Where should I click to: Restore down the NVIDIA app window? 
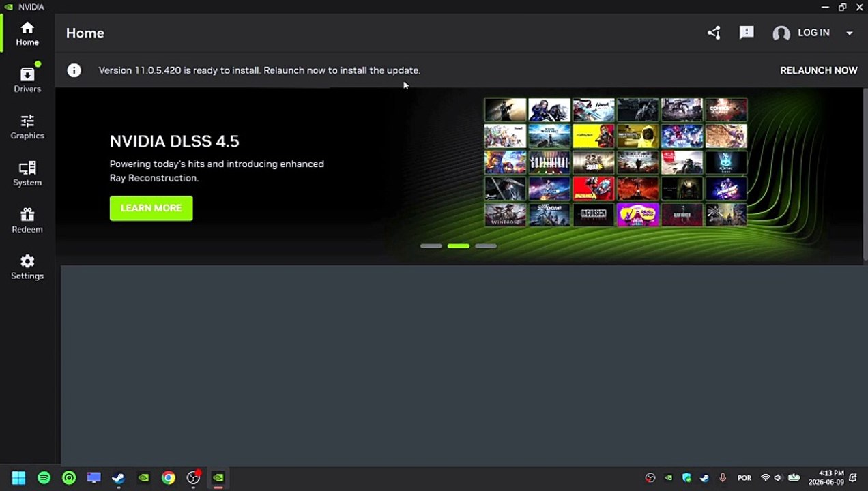[x=843, y=7]
